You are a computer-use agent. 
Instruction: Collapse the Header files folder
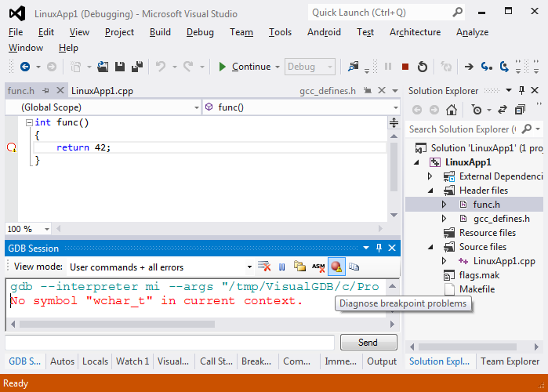[x=430, y=191]
